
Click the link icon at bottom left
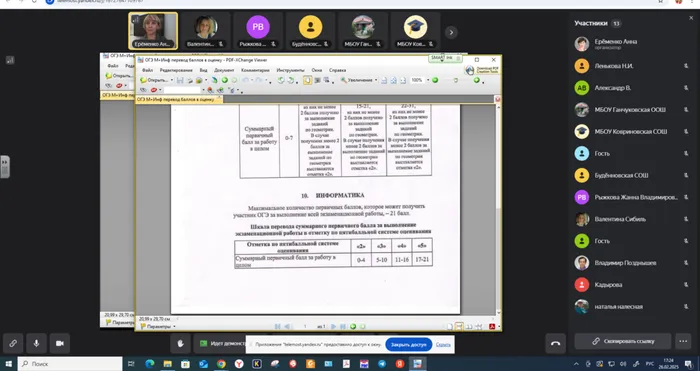(x=13, y=343)
